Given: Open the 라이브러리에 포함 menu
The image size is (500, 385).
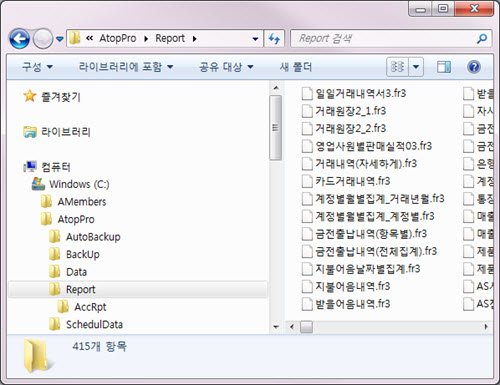Looking at the screenshot, I should 126,67.
